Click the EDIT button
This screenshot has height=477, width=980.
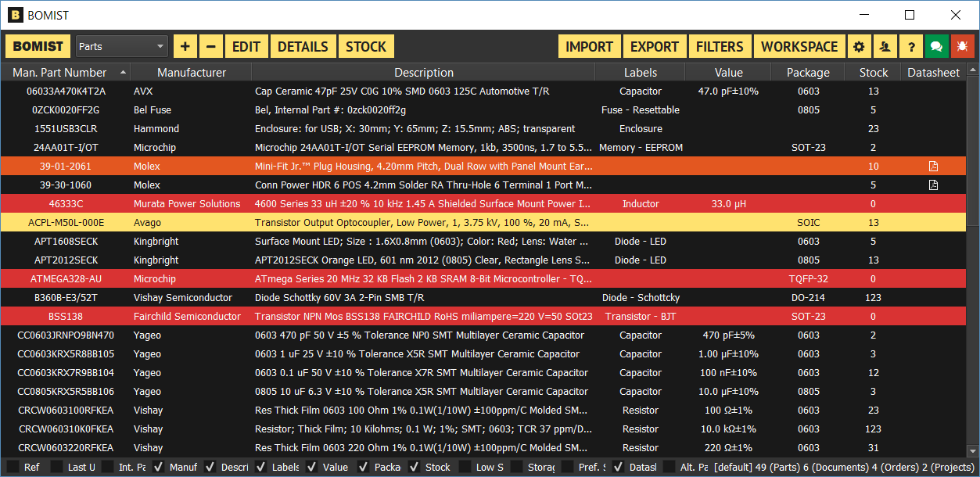point(246,46)
